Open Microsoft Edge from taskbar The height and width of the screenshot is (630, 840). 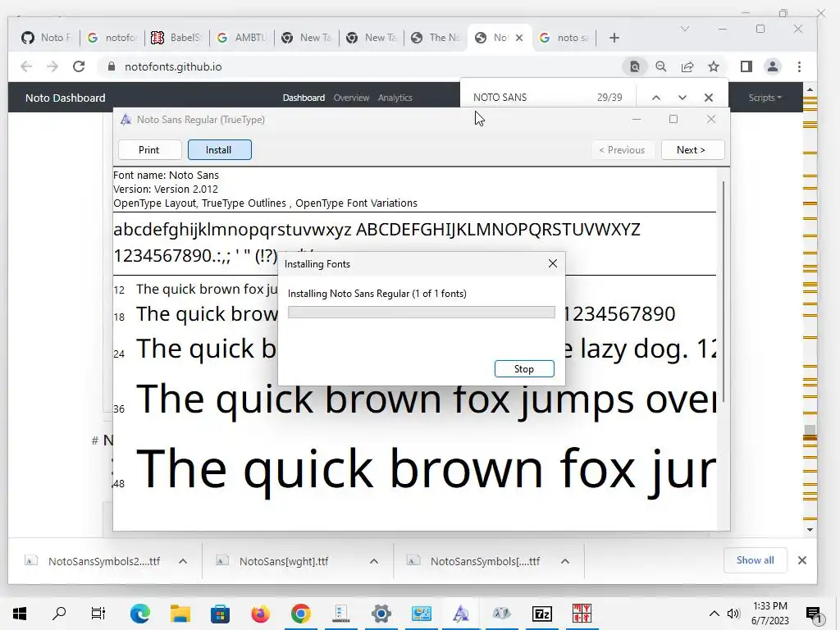[139, 614]
